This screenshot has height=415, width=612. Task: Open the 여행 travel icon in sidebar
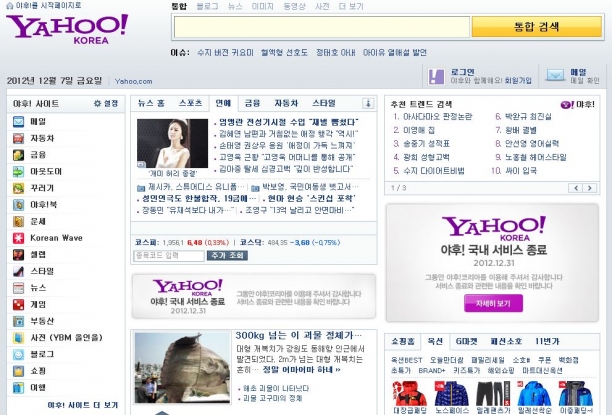tap(18, 387)
